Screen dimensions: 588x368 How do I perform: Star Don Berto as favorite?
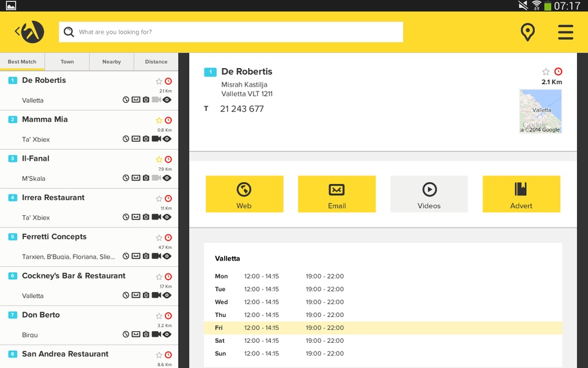tap(159, 316)
